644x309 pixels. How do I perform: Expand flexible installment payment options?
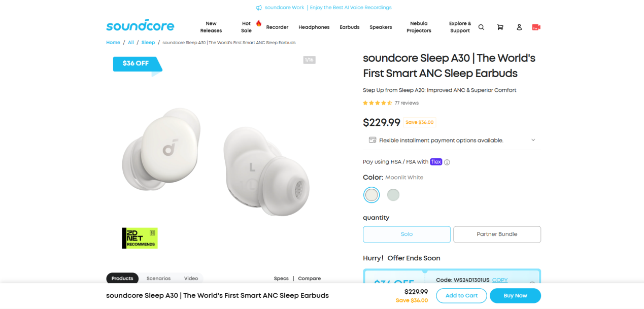[533, 140]
